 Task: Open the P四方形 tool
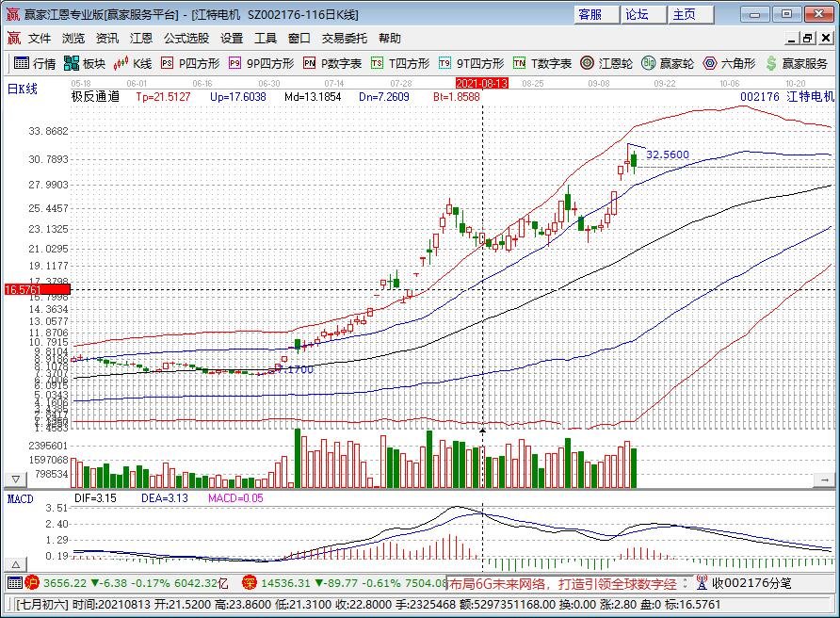tap(190, 63)
